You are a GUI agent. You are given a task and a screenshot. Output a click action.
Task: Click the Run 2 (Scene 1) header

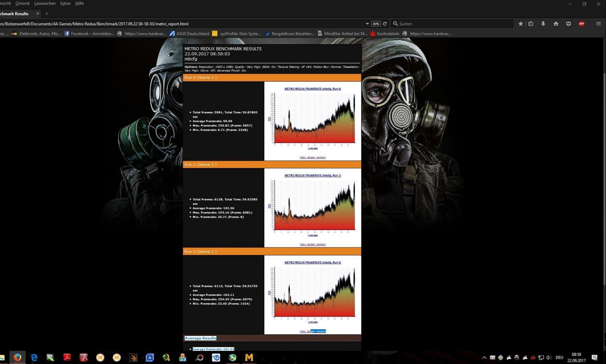[272, 252]
